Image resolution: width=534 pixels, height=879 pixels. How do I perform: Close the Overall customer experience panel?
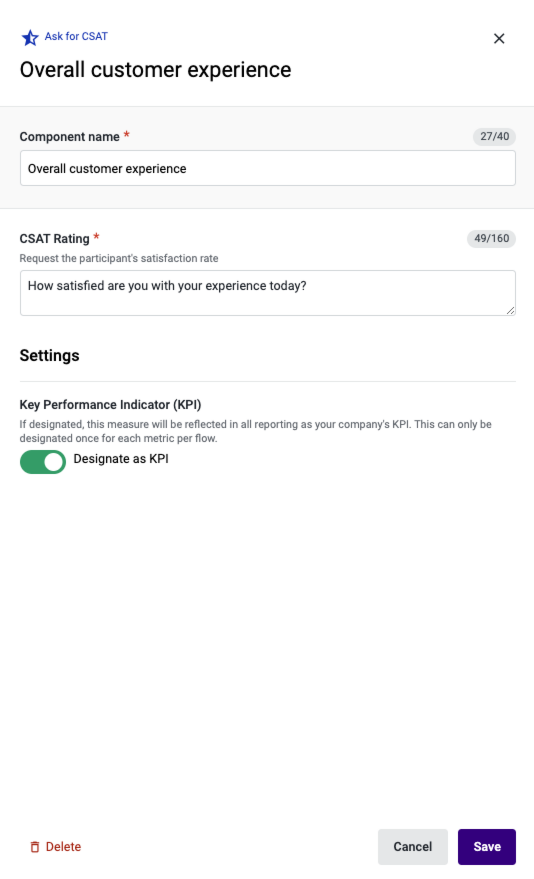click(x=499, y=39)
